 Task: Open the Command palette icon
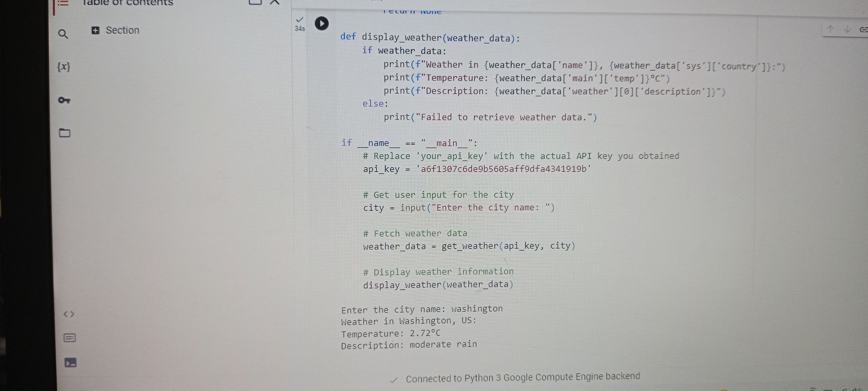pos(70,338)
